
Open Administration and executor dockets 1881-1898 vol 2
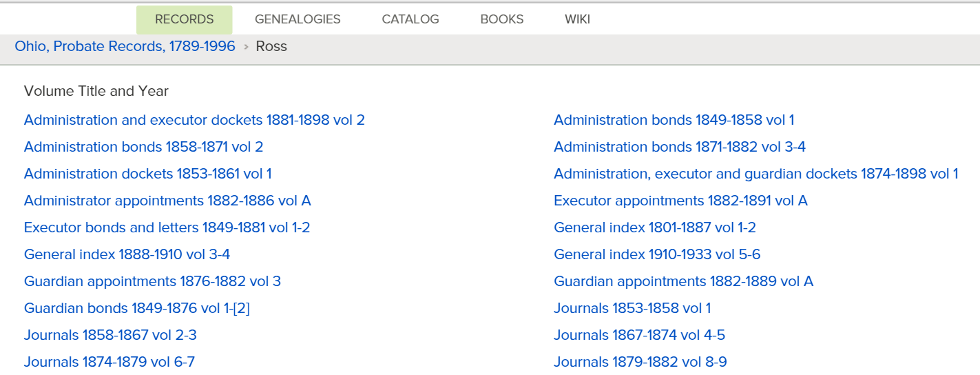tap(194, 120)
